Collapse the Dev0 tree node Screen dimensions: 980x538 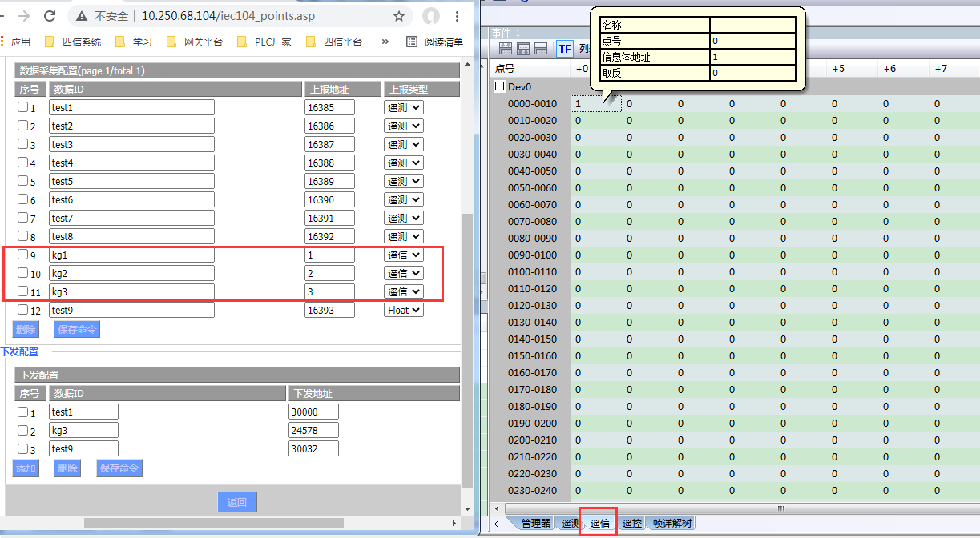pos(500,86)
